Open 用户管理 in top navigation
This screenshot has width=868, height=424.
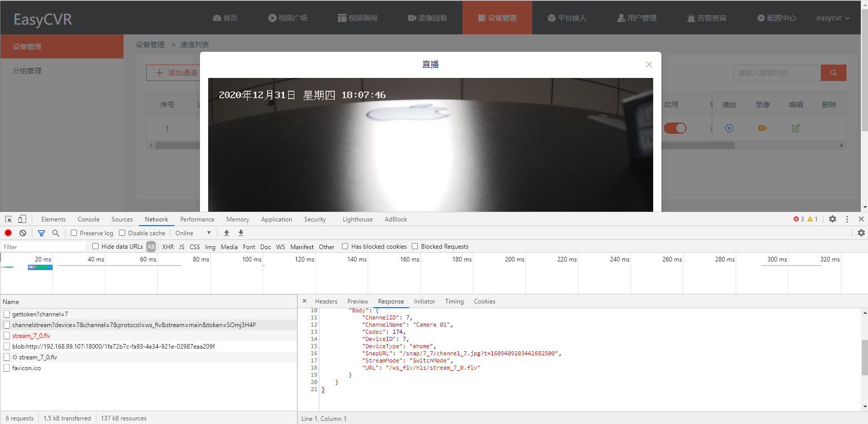tap(636, 18)
